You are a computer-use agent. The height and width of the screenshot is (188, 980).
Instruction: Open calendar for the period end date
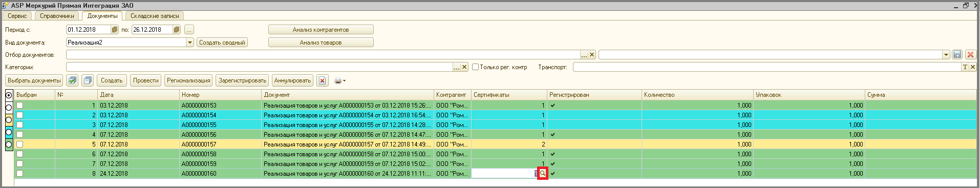tap(177, 30)
